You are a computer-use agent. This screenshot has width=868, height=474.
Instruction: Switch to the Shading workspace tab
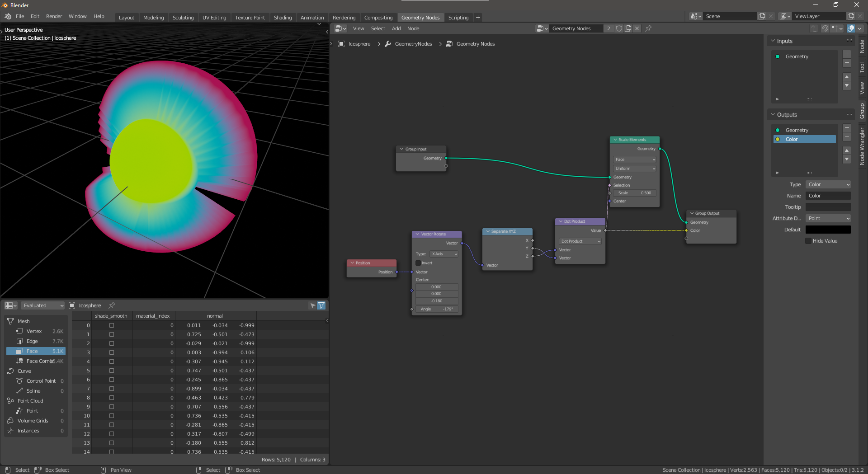click(283, 18)
